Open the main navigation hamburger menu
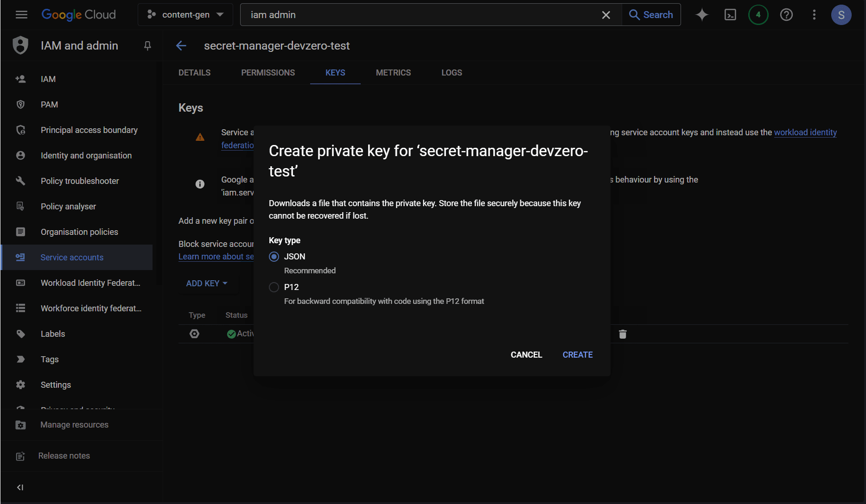 [x=21, y=15]
